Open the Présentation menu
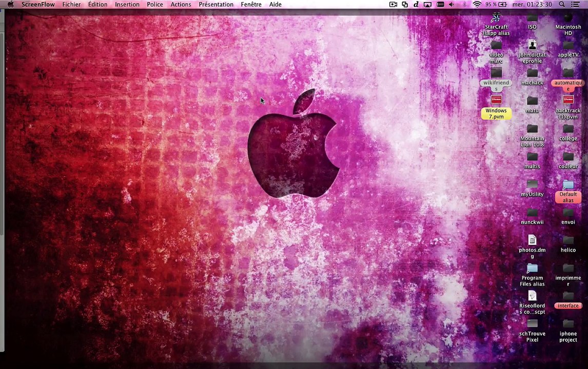 [x=216, y=5]
